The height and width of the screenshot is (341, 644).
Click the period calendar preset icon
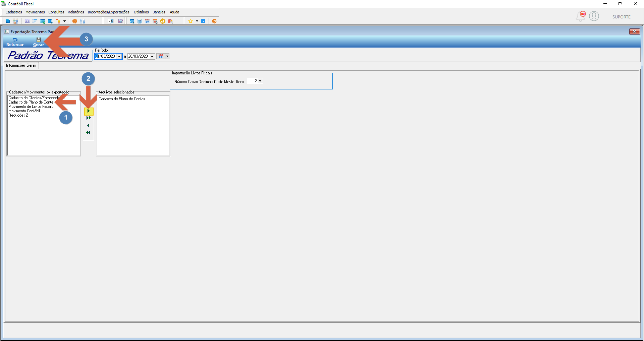click(x=161, y=56)
